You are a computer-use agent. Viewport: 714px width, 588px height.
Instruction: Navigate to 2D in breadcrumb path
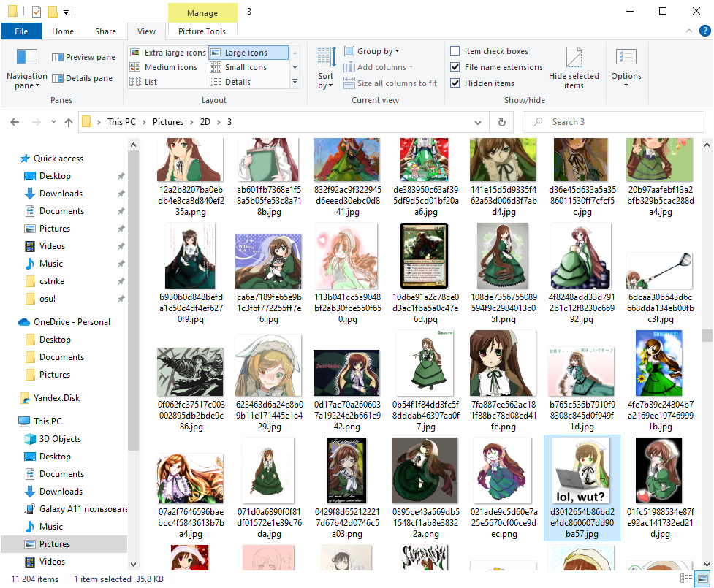coord(206,122)
